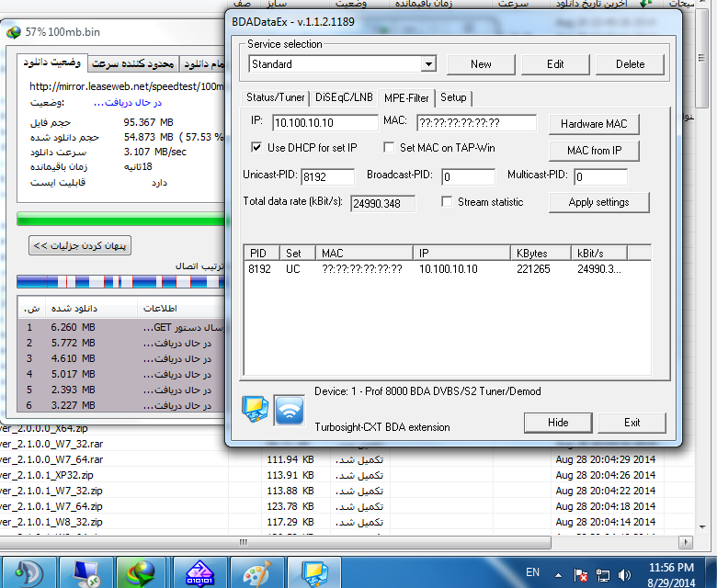Open the first blue-green taskbar application icon
This screenshot has width=717, height=588.
29,572
